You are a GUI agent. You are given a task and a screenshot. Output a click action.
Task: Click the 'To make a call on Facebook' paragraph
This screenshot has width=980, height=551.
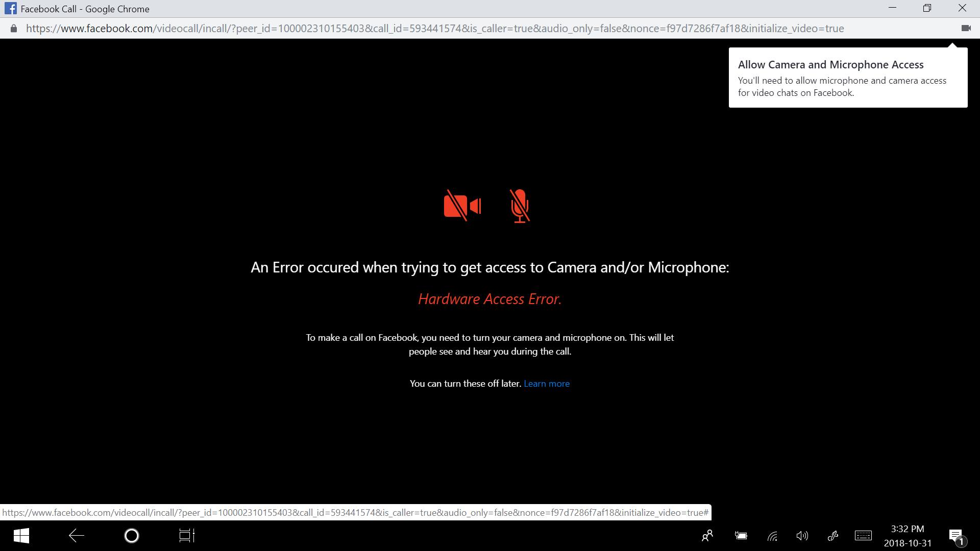pyautogui.click(x=490, y=344)
